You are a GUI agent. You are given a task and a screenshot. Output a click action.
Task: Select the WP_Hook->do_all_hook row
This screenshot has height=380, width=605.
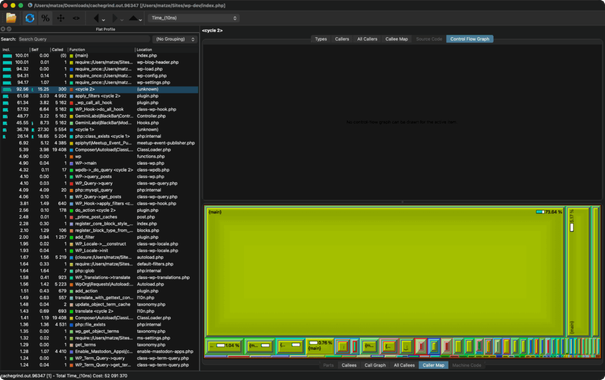[x=99, y=109]
